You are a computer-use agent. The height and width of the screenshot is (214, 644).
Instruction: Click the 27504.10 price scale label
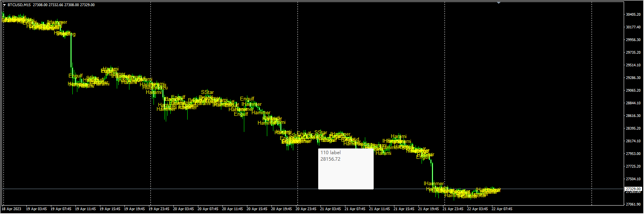point(633,179)
